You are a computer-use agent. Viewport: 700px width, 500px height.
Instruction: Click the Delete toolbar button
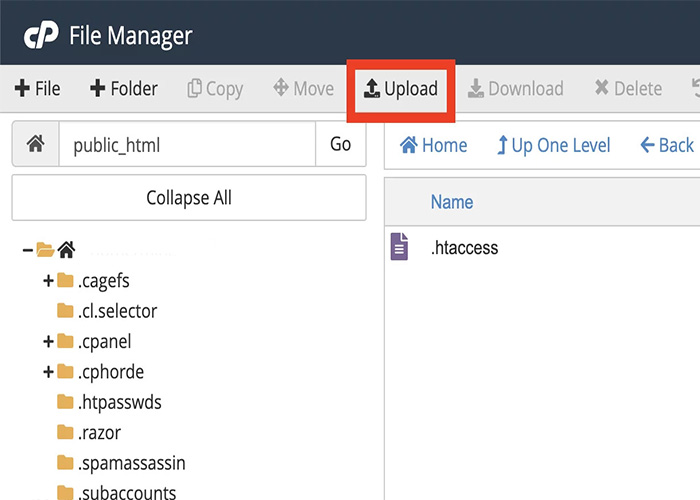point(628,88)
